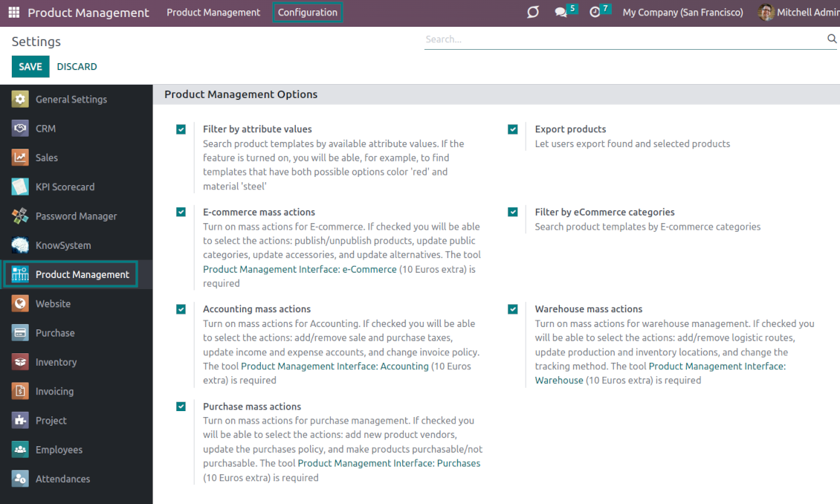Viewport: 840px width, 504px height.
Task: Open the Configuration menu
Action: tap(308, 13)
